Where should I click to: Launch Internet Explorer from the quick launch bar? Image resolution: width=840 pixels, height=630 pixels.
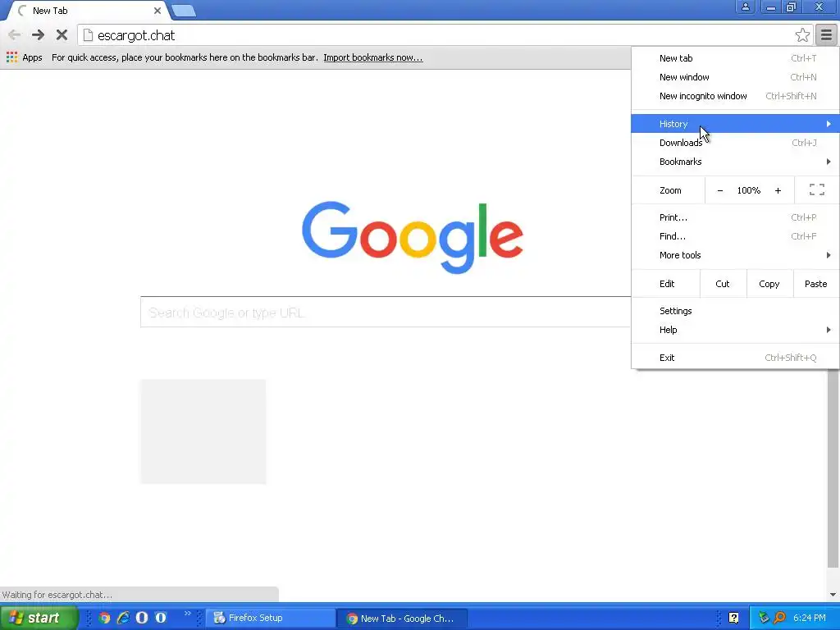pos(123,618)
